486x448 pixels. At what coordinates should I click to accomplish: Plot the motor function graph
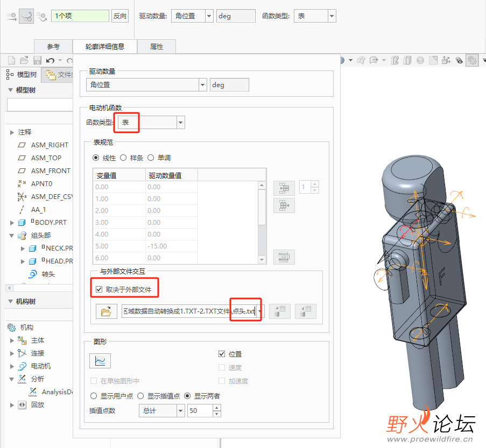(x=100, y=361)
